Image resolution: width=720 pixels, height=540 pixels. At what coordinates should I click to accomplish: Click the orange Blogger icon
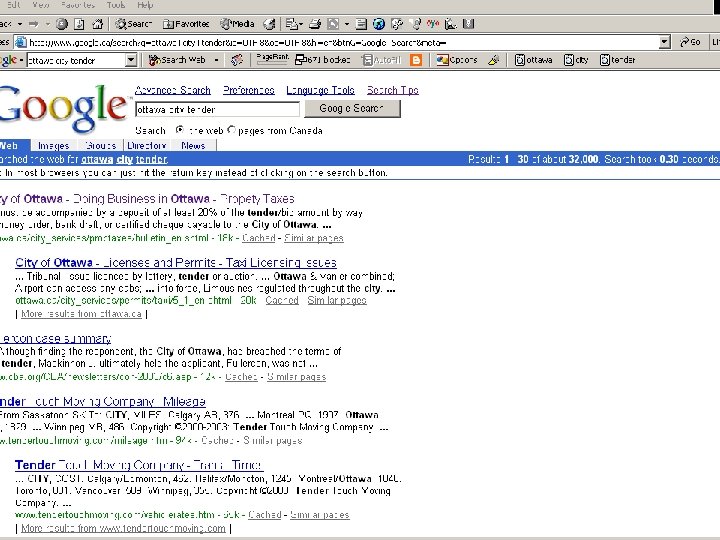click(416, 60)
